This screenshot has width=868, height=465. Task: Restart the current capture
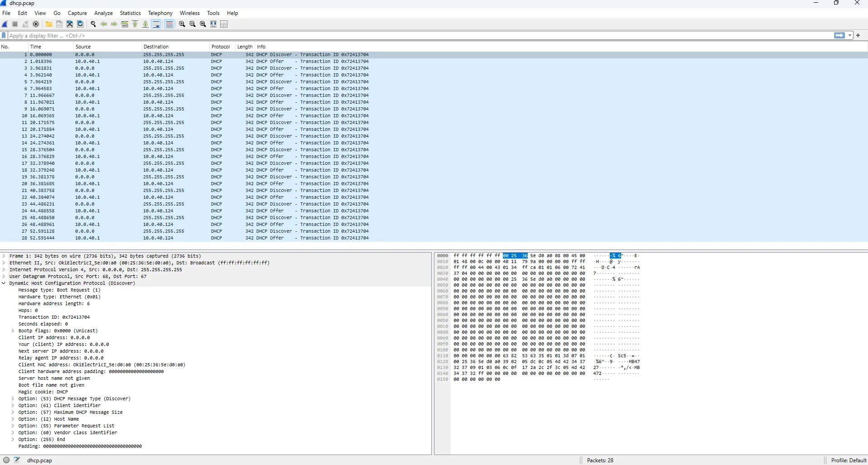[25, 24]
